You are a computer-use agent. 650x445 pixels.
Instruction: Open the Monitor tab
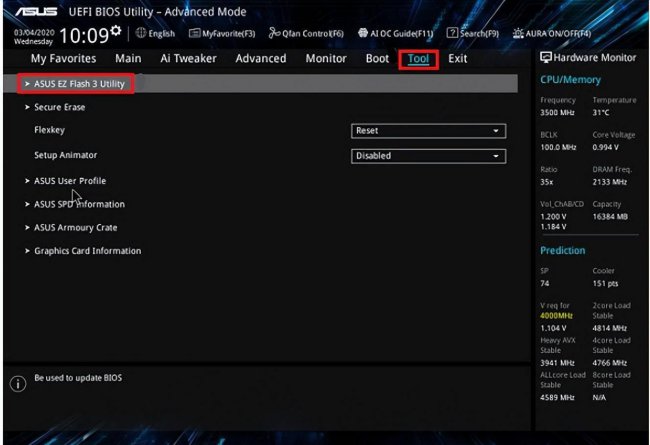coord(326,58)
